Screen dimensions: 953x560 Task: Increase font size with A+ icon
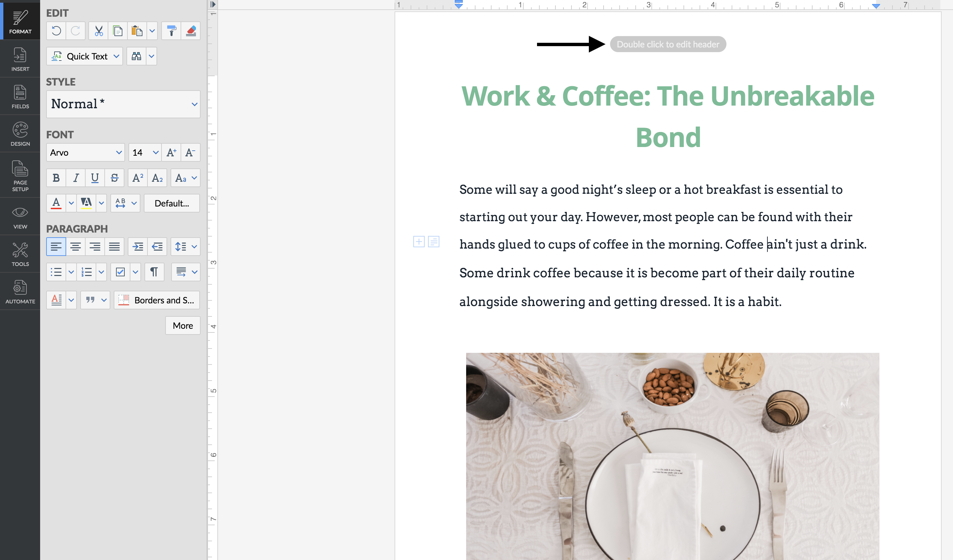(x=171, y=153)
